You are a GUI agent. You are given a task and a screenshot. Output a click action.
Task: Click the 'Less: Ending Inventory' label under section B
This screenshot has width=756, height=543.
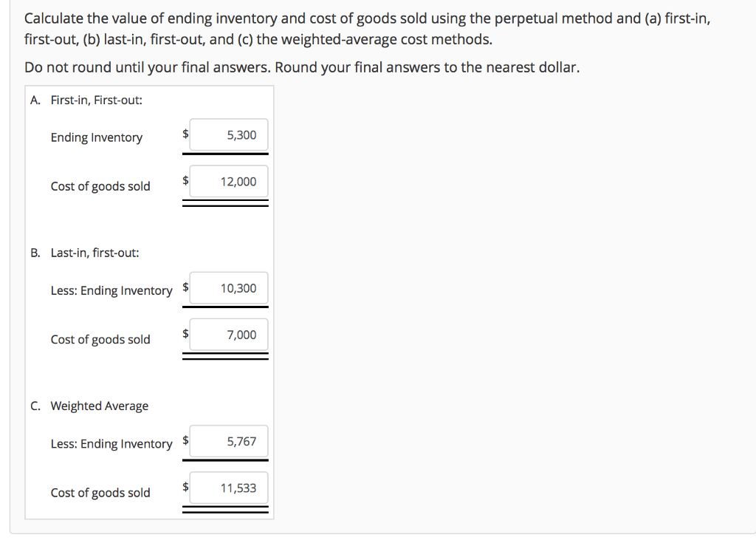click(x=111, y=290)
